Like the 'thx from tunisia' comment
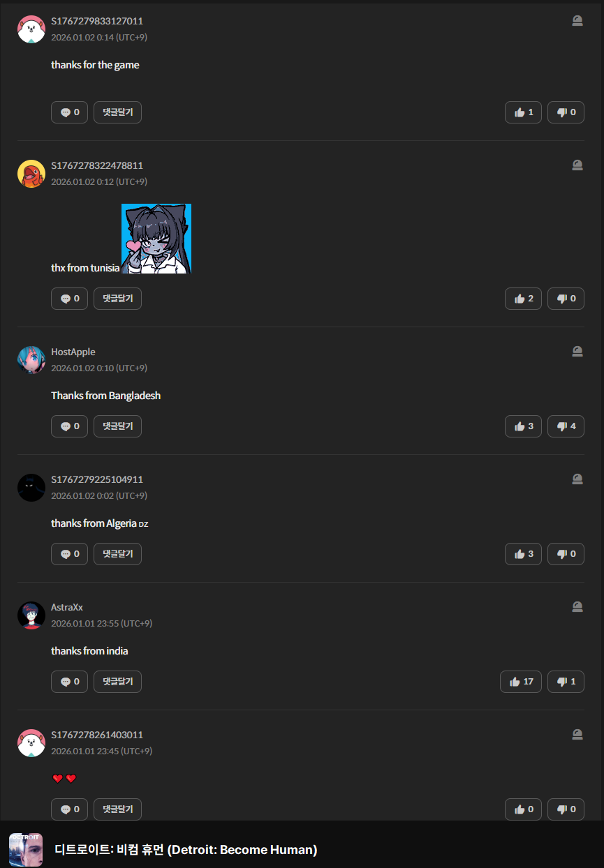This screenshot has width=604, height=868. pos(523,299)
